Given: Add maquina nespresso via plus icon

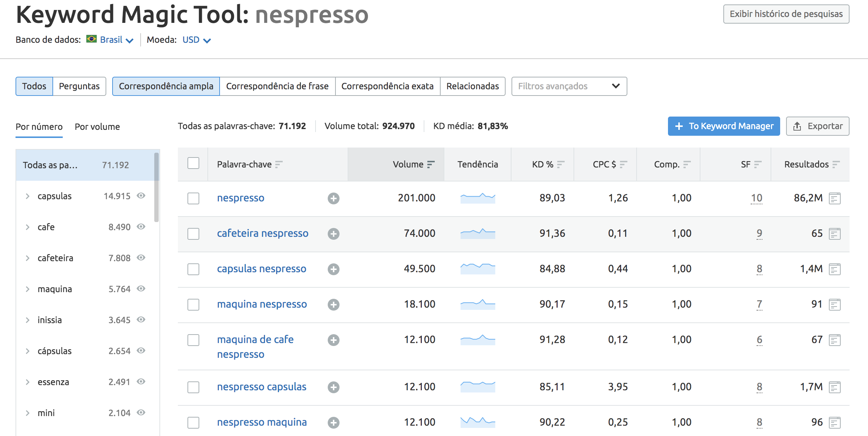Looking at the screenshot, I should (x=334, y=305).
